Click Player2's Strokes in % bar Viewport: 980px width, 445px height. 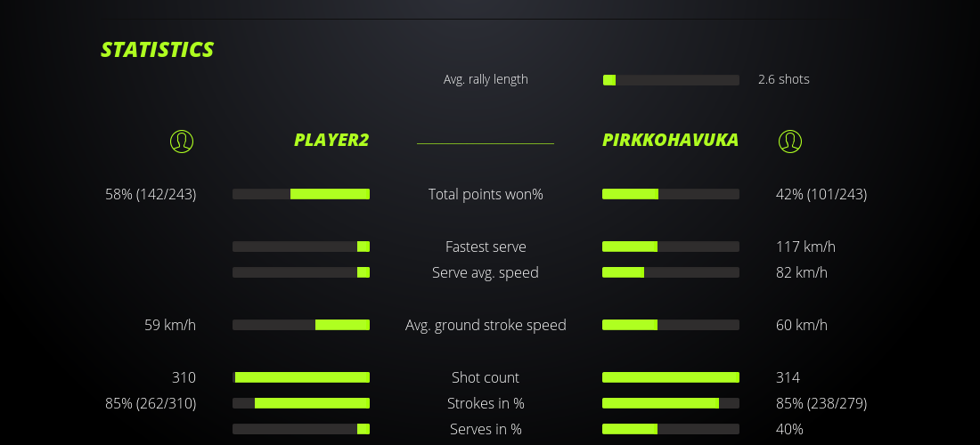point(301,403)
